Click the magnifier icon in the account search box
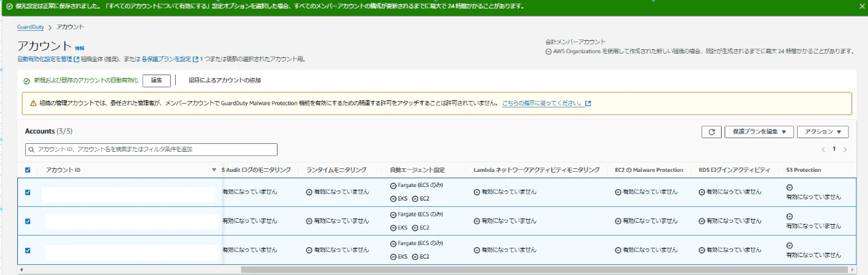868x275 pixels. point(31,150)
